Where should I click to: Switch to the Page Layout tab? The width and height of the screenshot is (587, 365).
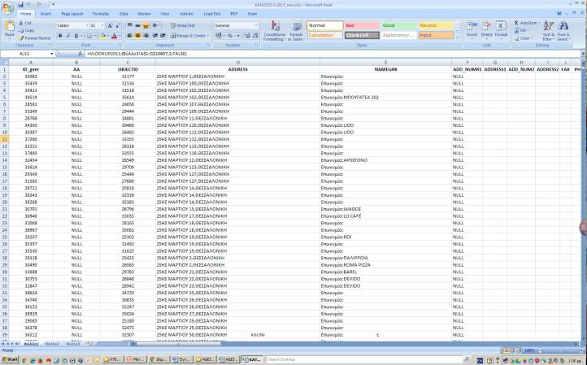click(x=72, y=14)
